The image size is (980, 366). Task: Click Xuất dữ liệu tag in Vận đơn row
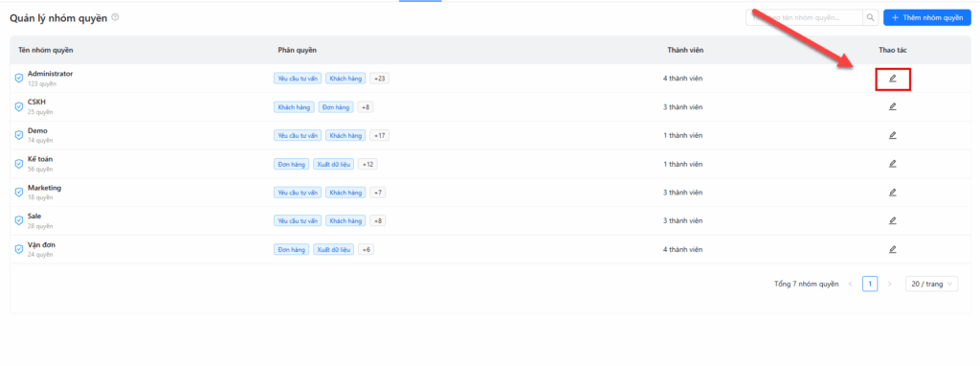pos(334,249)
